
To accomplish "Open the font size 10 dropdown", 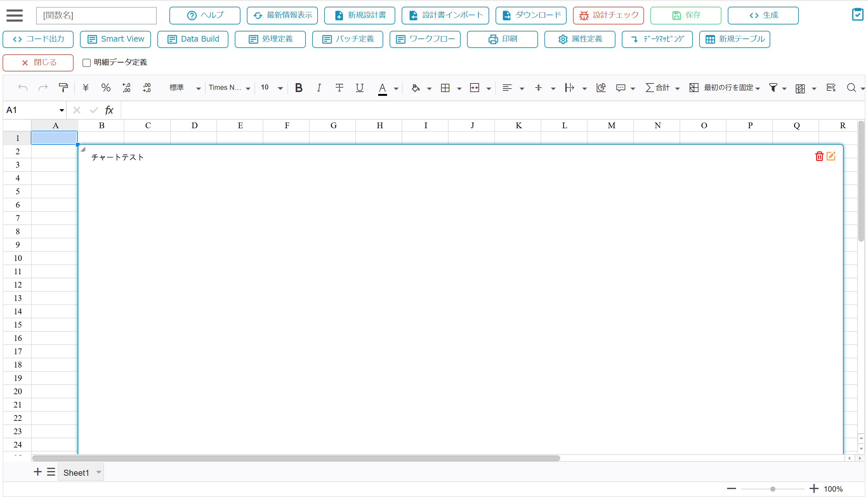I will coord(271,88).
